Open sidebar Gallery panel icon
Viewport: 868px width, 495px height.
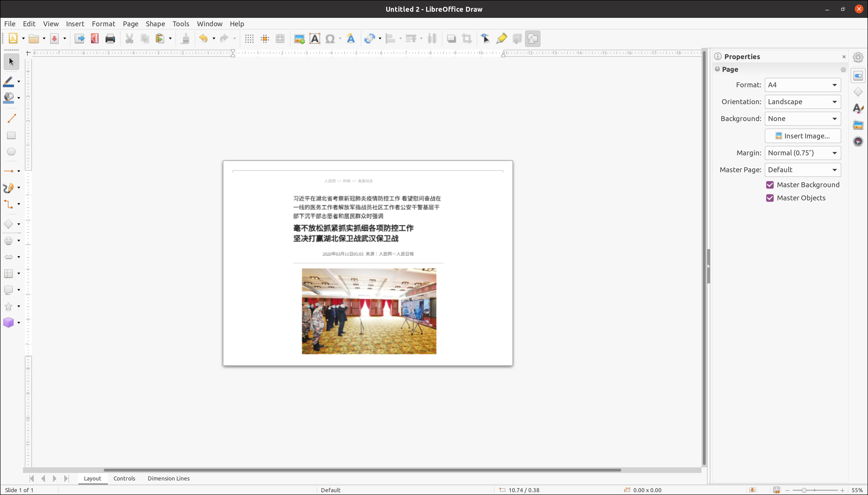point(858,125)
